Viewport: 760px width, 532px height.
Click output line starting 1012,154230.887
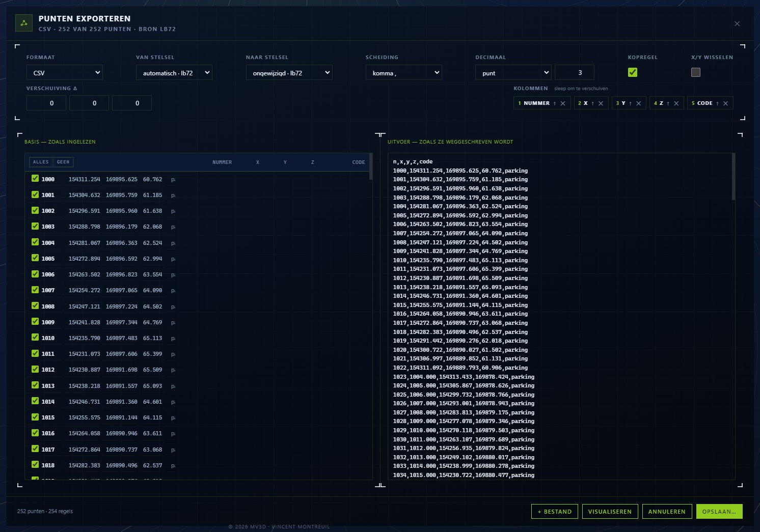[460, 278]
